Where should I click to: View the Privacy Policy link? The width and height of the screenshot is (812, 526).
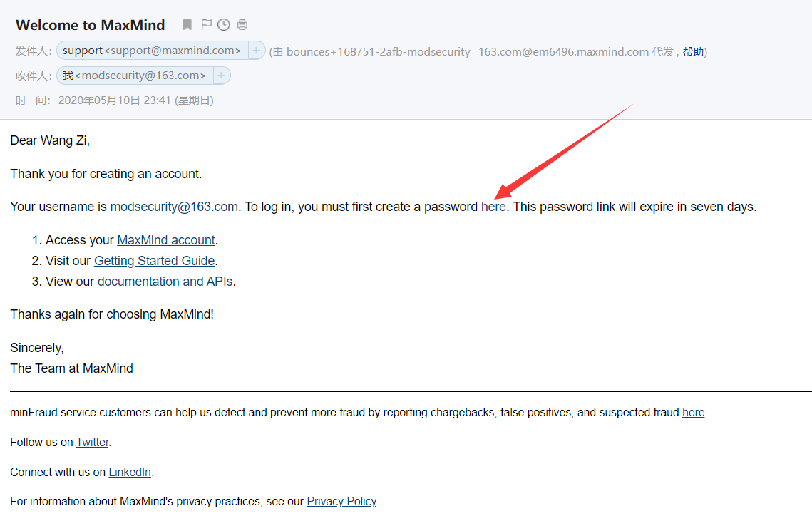point(341,502)
